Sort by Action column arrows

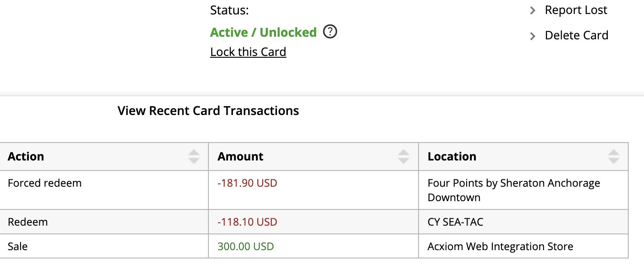[x=194, y=157]
